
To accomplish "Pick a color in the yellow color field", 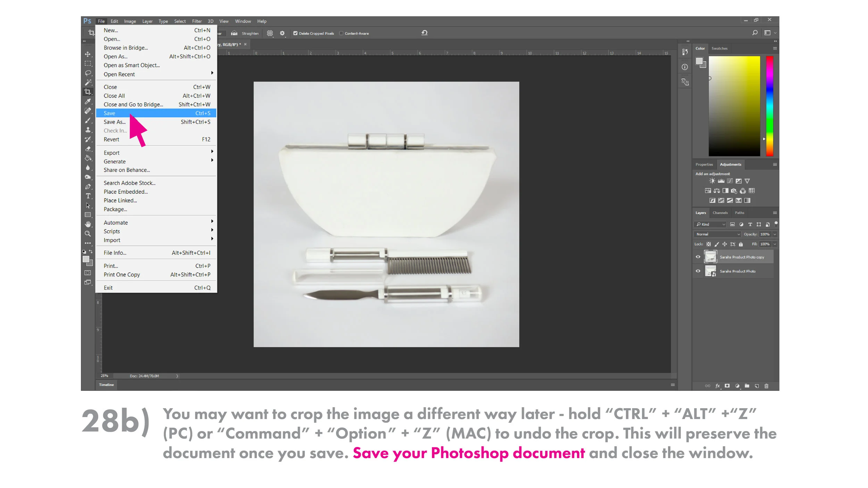I will click(x=734, y=106).
